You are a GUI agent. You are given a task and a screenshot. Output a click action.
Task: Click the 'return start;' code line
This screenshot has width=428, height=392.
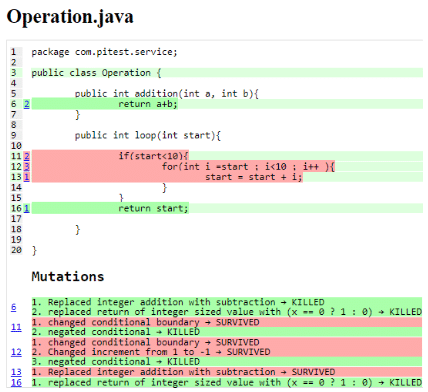153,209
